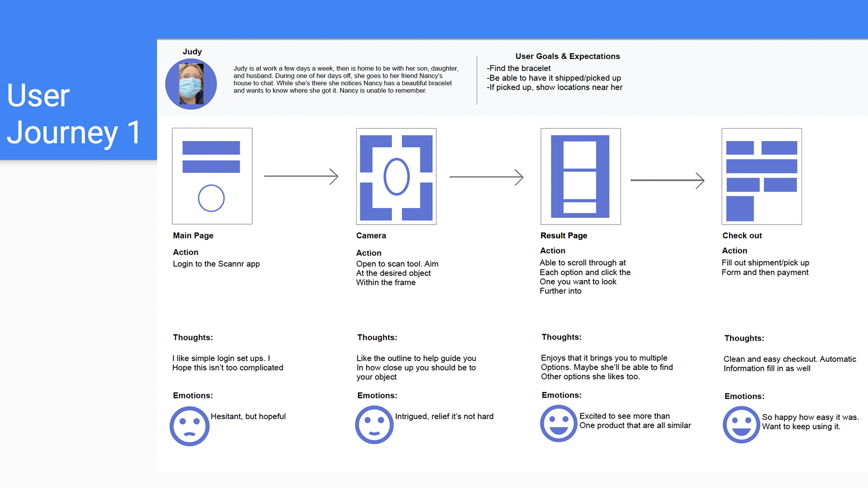Click 'Open to scan tool. Aim' text
The height and width of the screenshot is (488, 868).
point(397,264)
